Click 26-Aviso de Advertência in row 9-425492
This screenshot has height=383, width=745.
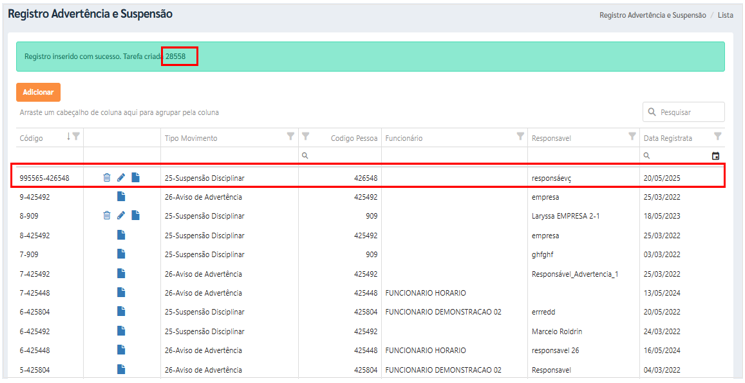pyautogui.click(x=203, y=197)
